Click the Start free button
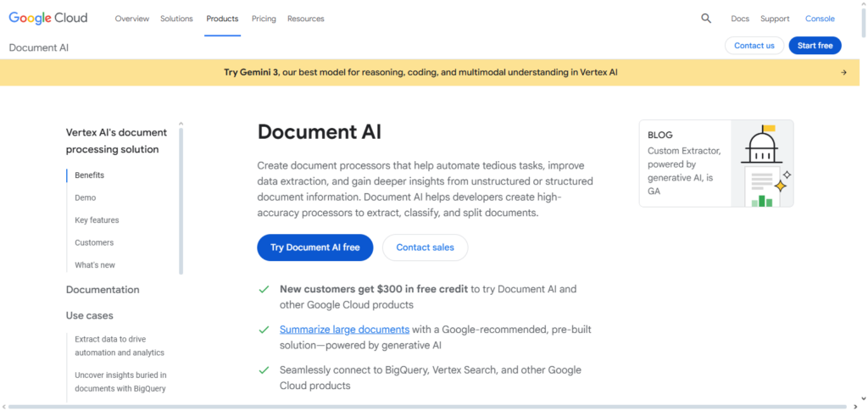 815,46
